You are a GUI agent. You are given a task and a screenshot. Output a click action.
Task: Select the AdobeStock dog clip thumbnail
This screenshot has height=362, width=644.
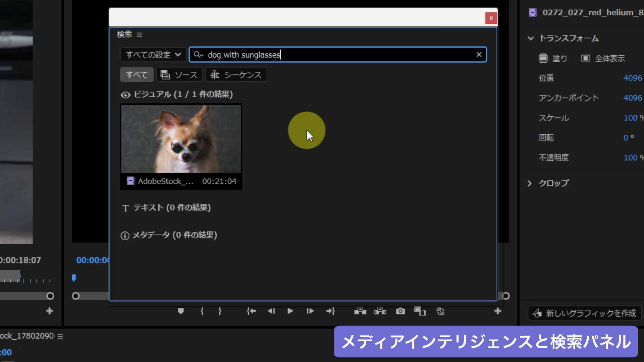[x=181, y=139]
